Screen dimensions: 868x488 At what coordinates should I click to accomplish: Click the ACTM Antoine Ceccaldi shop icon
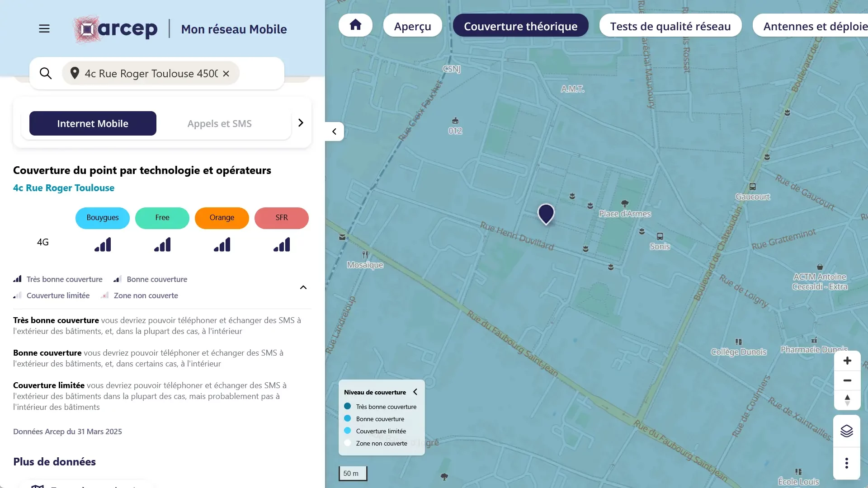tap(820, 267)
